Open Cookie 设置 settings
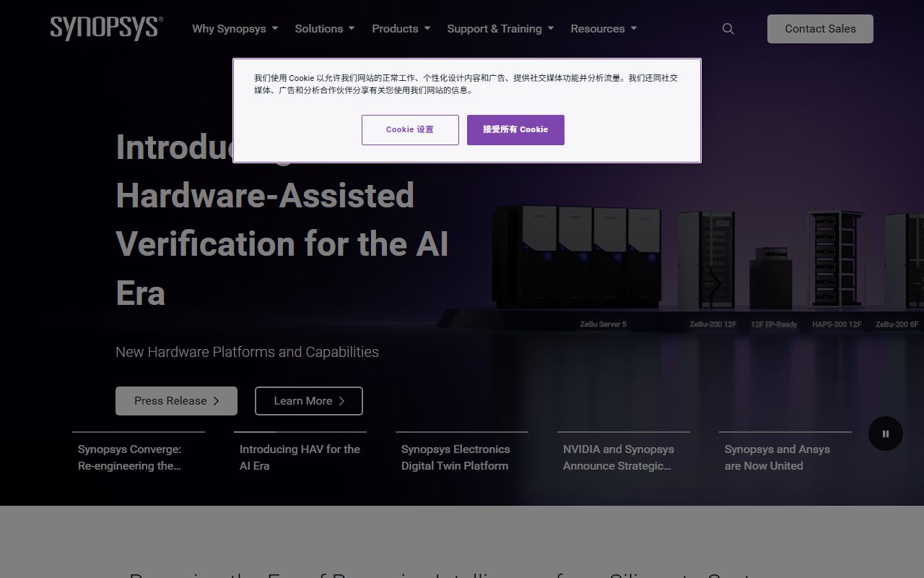924x578 pixels. [x=410, y=130]
